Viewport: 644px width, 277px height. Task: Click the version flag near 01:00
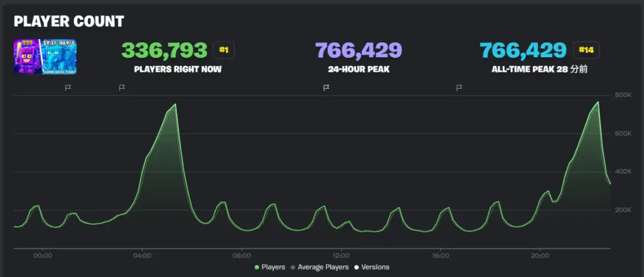click(x=68, y=88)
